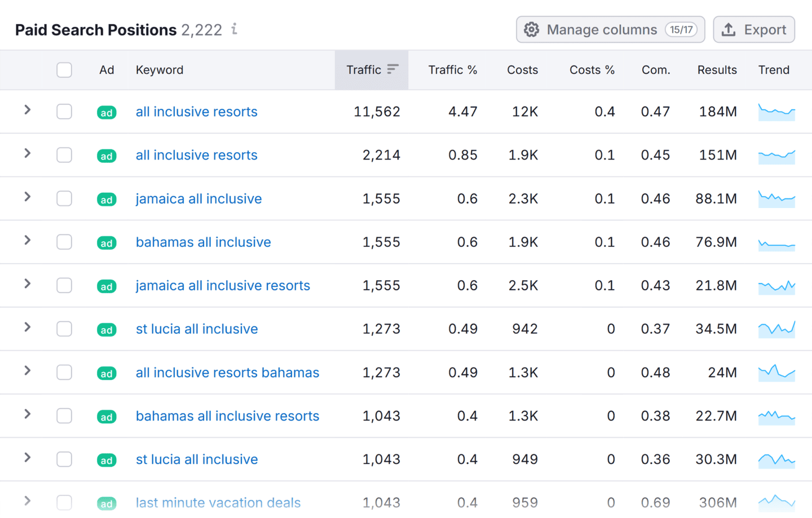The image size is (812, 518).
Task: Click the trend sparkline for bahamas all inclusive resorts
Action: point(777,416)
